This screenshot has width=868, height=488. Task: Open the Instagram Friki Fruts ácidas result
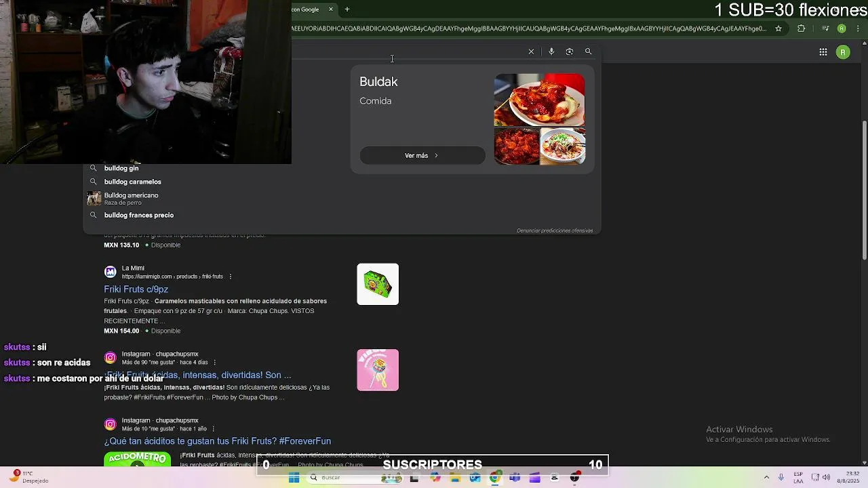click(197, 375)
